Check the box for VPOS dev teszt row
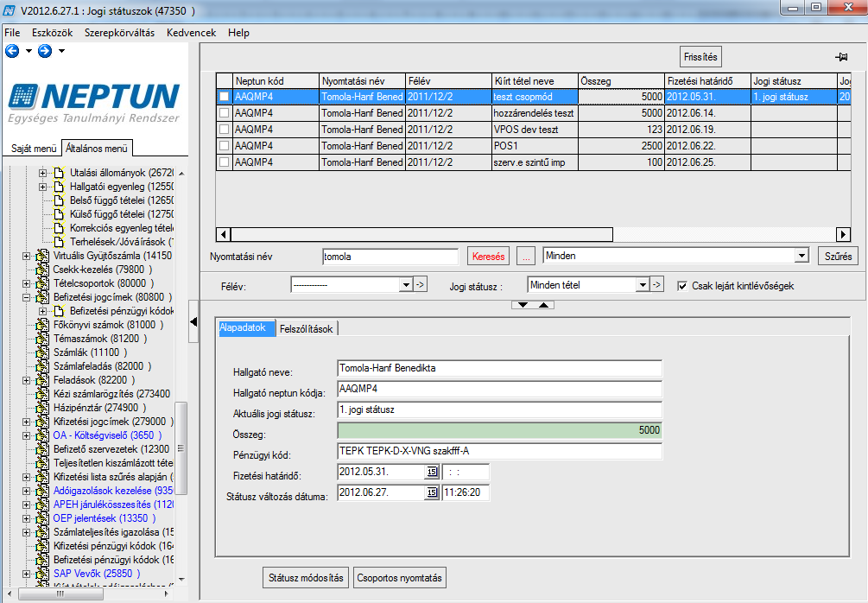The height and width of the screenshot is (603, 868). [224, 130]
